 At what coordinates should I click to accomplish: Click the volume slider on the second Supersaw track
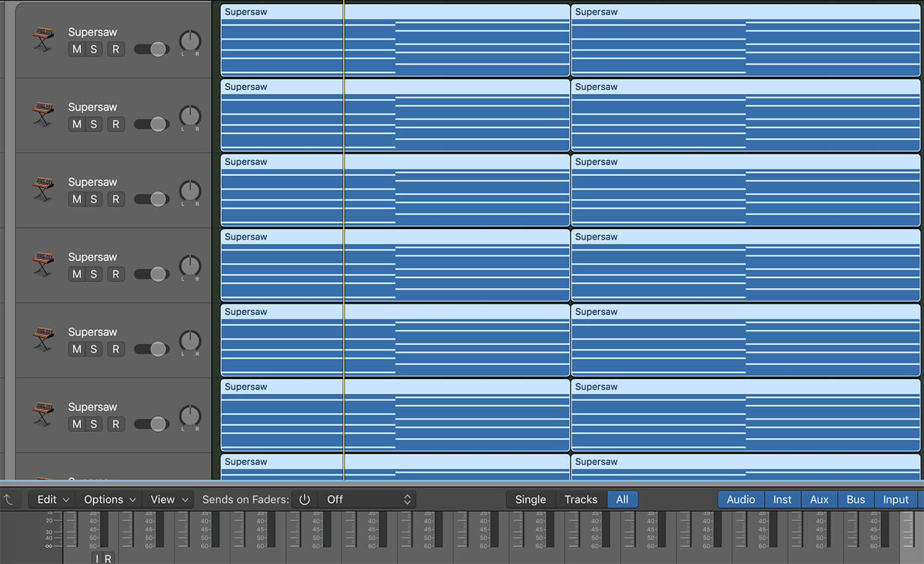click(152, 124)
